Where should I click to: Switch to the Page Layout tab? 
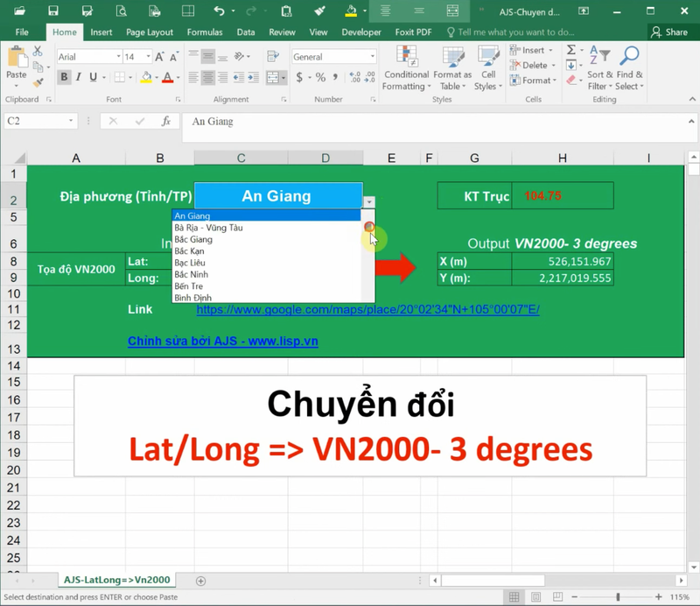point(149,32)
